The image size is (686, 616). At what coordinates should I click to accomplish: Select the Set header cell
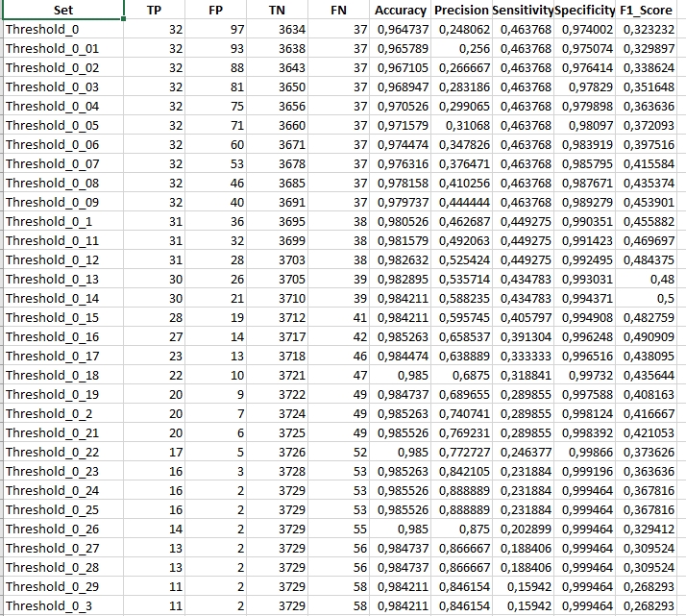click(63, 11)
